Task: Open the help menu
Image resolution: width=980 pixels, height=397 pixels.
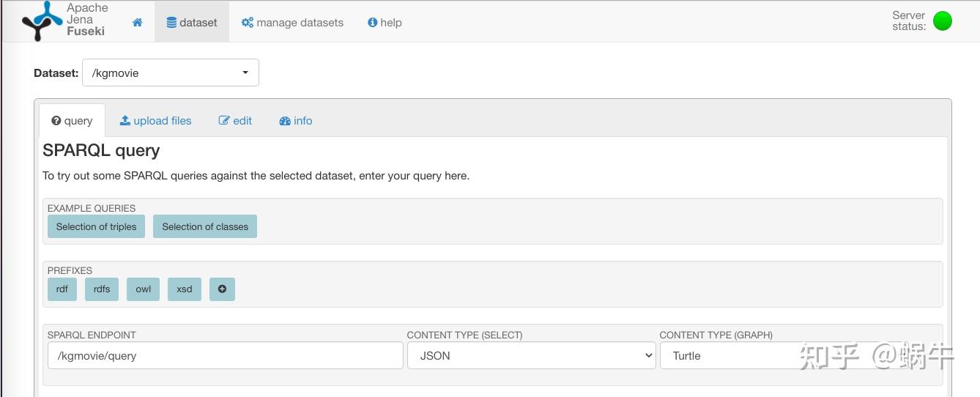Action: coord(385,22)
